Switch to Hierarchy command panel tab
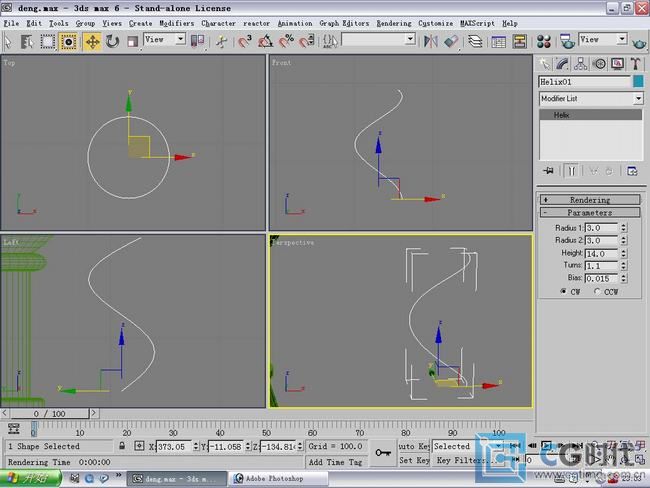The image size is (650, 488). (x=580, y=64)
